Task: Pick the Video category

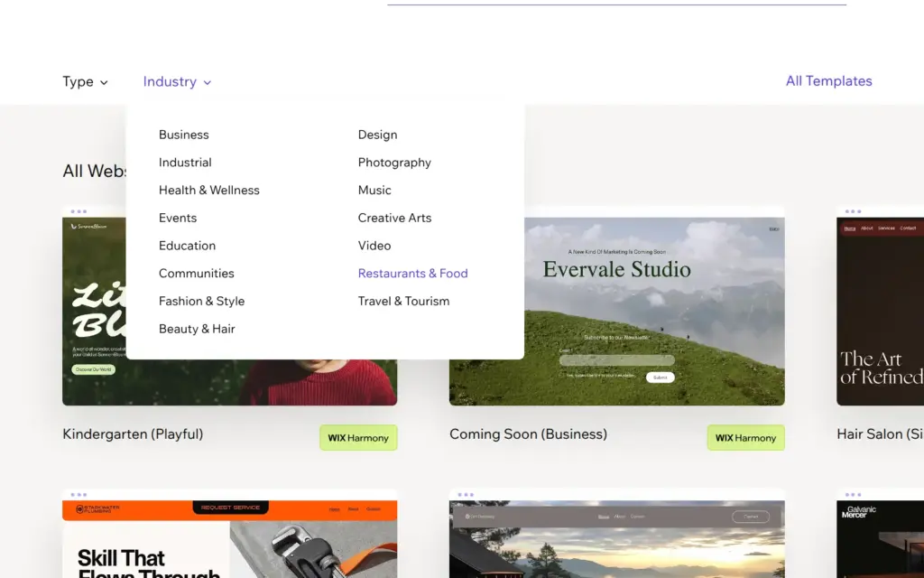Action: pos(374,246)
